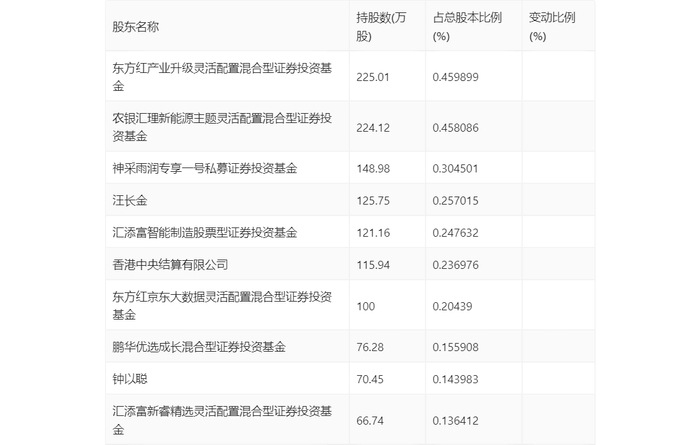Select shareholder 汇添富智能制造股票型证券投资基金
This screenshot has height=445, width=700.
pyautogui.click(x=204, y=233)
